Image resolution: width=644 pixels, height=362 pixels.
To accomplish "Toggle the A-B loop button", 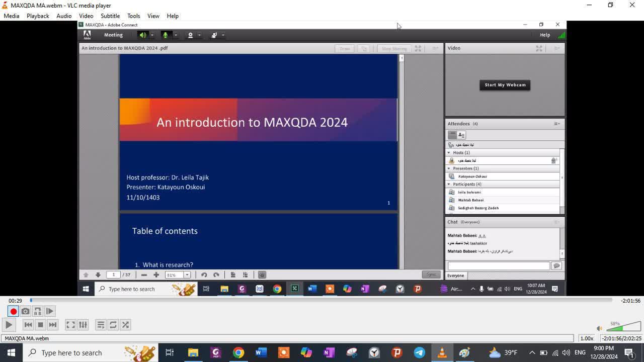I will tap(38, 311).
